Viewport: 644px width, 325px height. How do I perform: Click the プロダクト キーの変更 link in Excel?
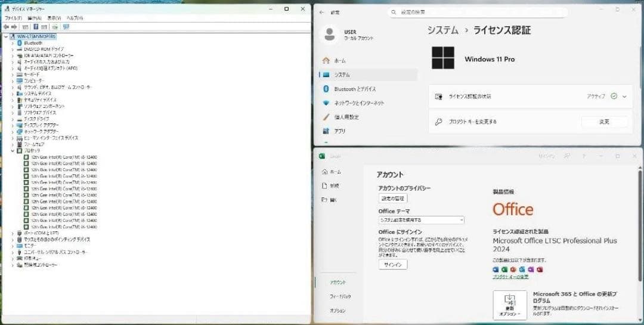tap(510, 277)
